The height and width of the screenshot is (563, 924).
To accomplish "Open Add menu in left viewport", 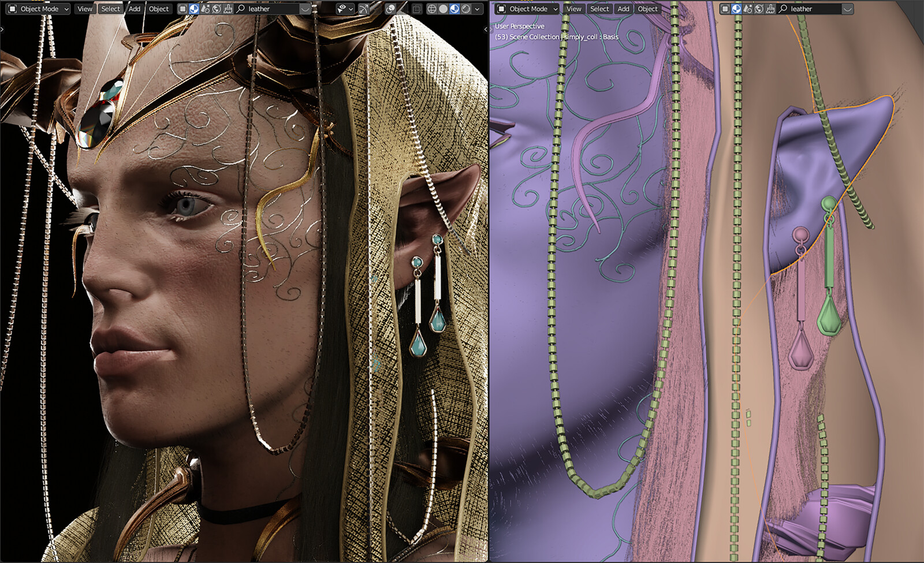I will click(135, 9).
